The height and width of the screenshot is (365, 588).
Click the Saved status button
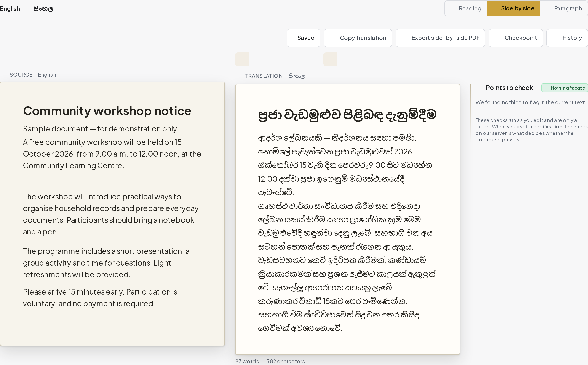tap(303, 38)
